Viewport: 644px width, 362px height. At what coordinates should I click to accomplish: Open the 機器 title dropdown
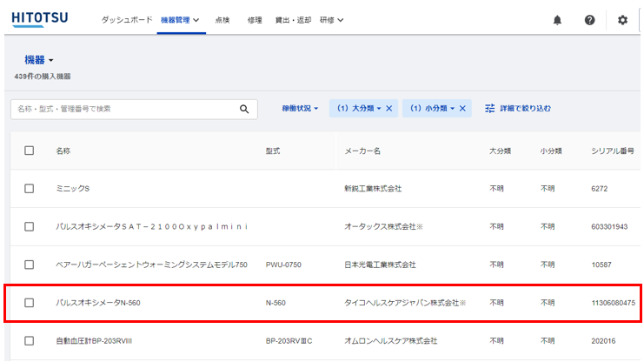pyautogui.click(x=39, y=60)
